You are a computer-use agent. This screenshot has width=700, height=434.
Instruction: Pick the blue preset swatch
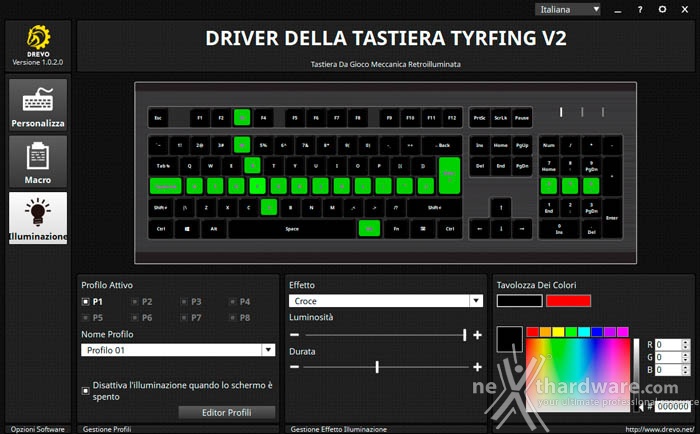click(597, 332)
